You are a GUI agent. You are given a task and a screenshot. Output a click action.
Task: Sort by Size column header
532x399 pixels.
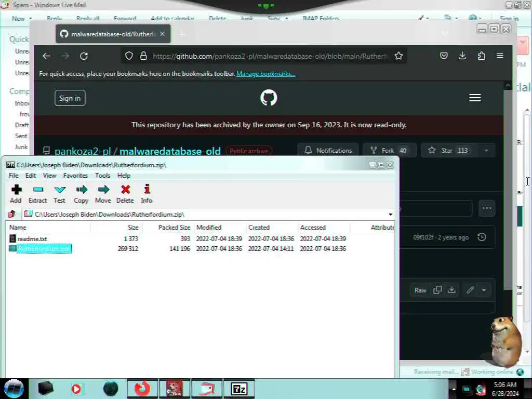[x=116, y=228]
